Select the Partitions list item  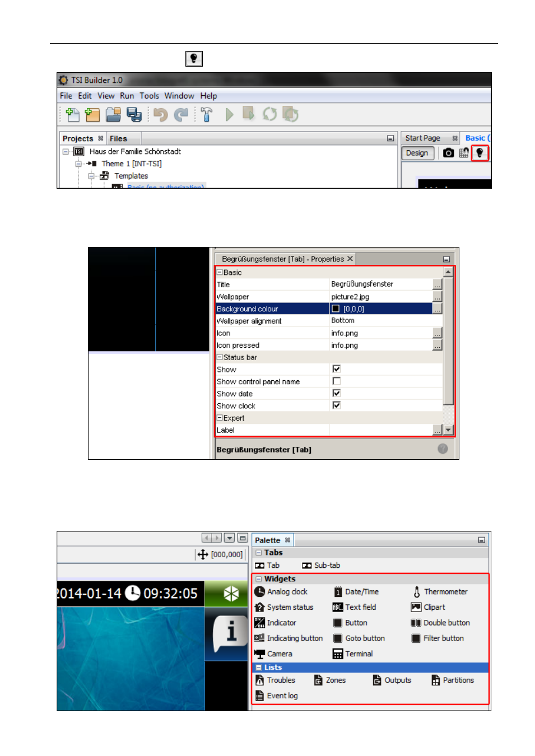coord(453,680)
